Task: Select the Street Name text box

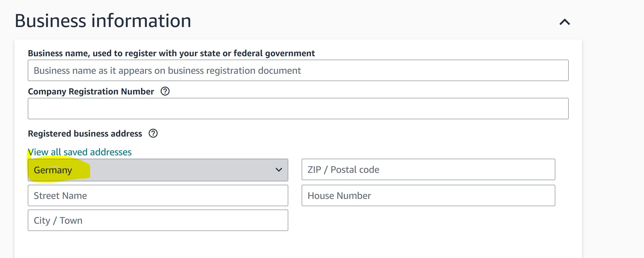Action: [x=158, y=195]
